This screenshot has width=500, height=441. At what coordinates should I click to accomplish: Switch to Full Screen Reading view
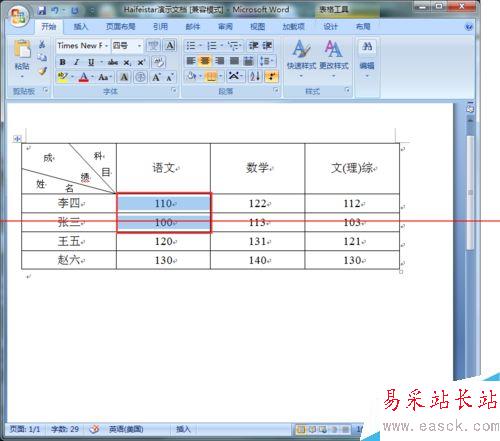click(312, 429)
